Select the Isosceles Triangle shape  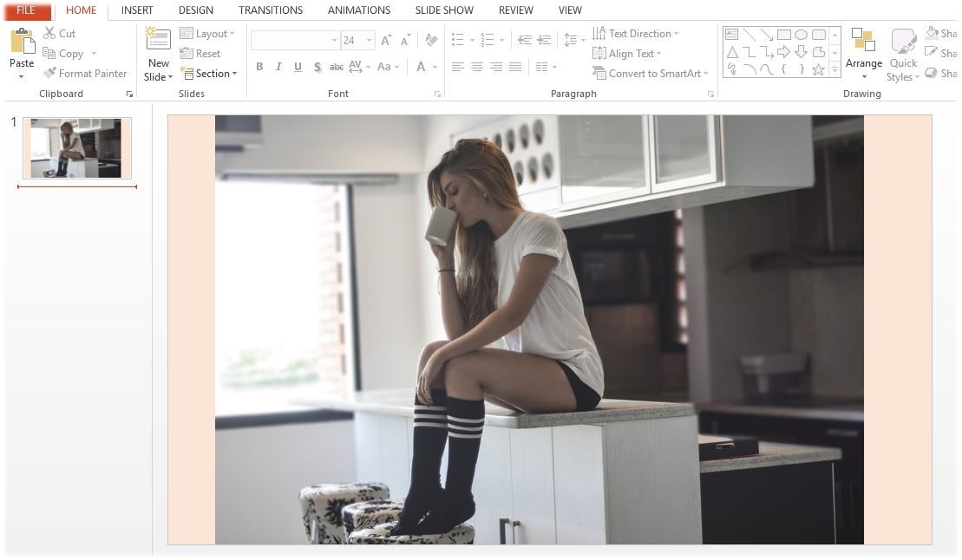tap(731, 52)
